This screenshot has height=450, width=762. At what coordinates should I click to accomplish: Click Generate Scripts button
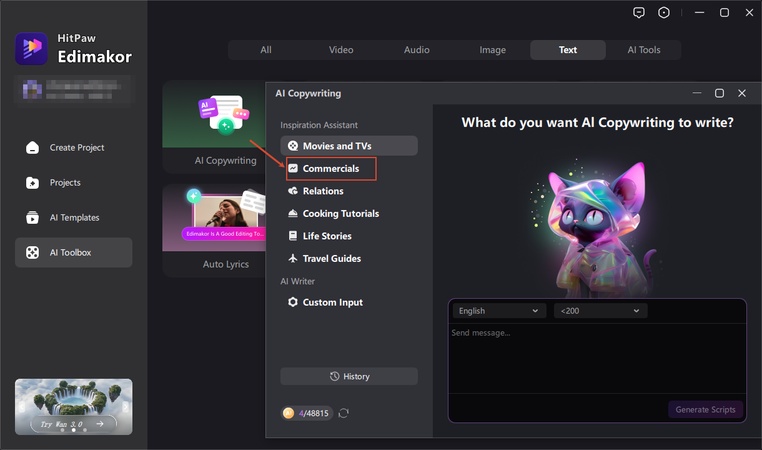click(x=705, y=410)
